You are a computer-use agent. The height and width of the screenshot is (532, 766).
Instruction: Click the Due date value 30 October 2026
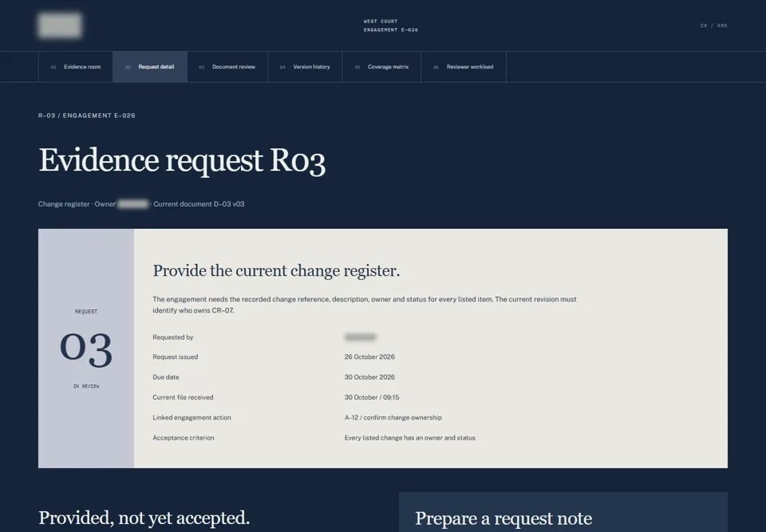coord(369,377)
